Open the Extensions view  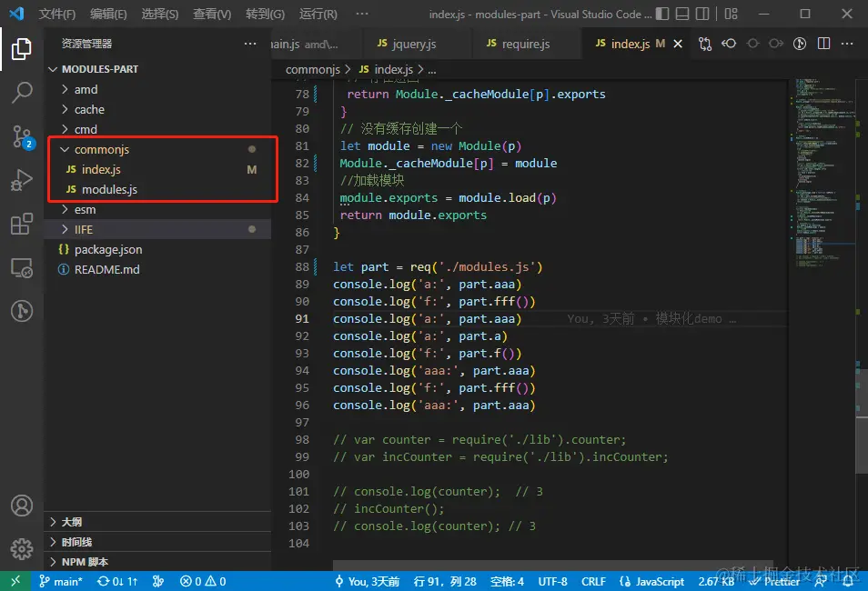(x=22, y=224)
